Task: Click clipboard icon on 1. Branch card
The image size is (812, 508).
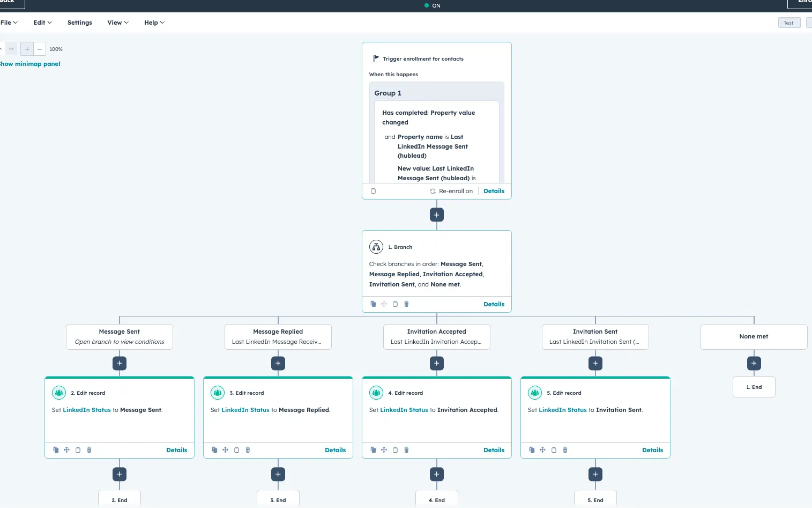Action: (x=395, y=304)
